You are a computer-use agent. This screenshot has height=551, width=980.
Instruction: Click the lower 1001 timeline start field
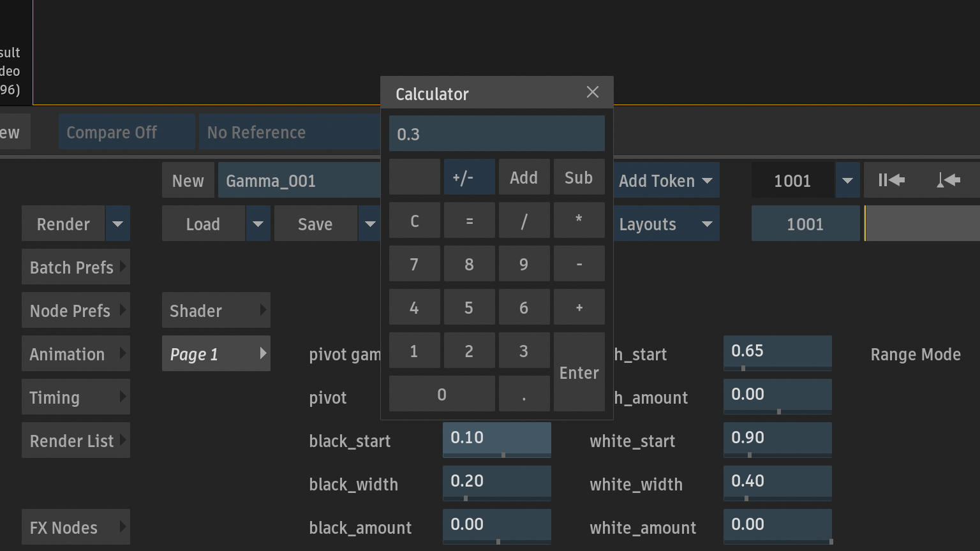[806, 224]
